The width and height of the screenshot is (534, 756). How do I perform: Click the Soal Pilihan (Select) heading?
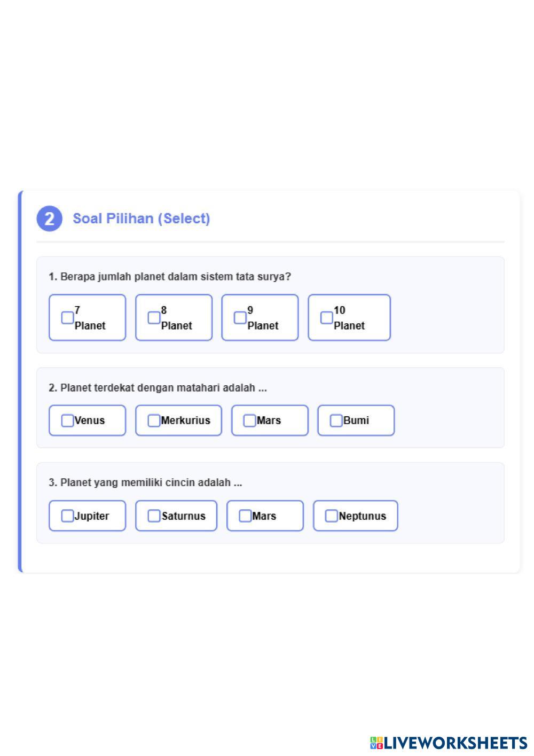tap(142, 219)
